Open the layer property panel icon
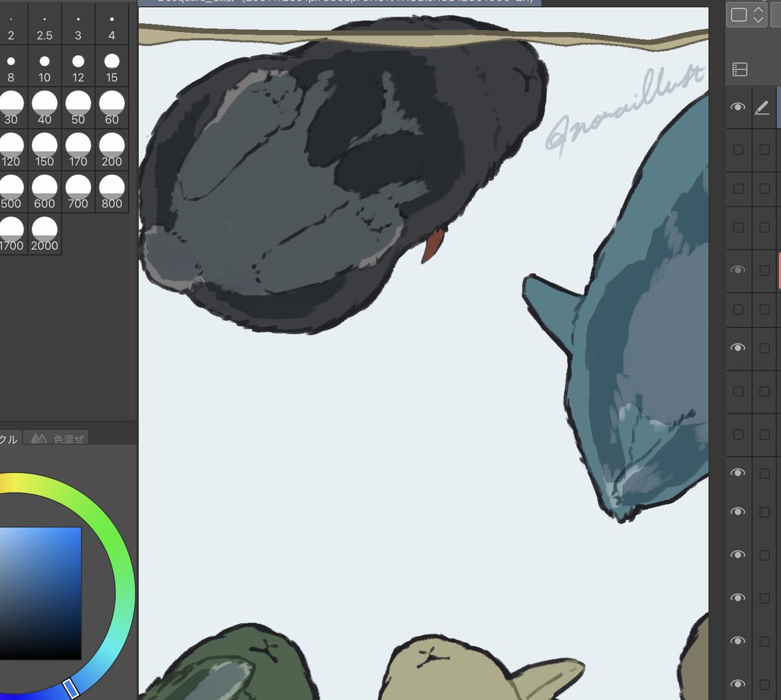The height and width of the screenshot is (700, 781). tap(740, 69)
